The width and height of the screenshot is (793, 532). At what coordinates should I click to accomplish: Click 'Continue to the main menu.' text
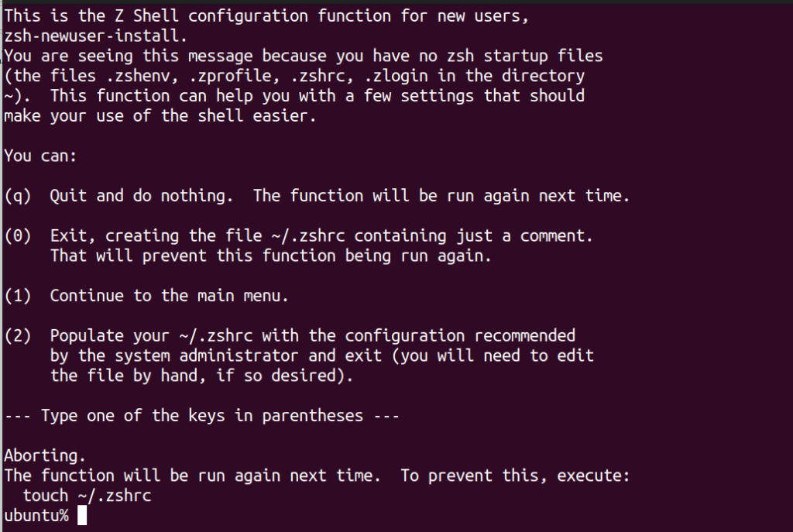[x=169, y=295]
